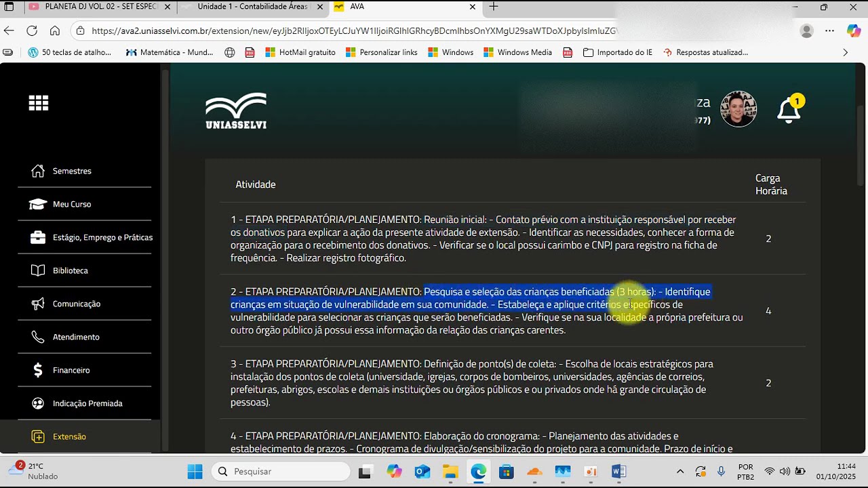Viewport: 868px width, 488px height.
Task: Open Importado do IE bookmarks folder
Action: [617, 52]
